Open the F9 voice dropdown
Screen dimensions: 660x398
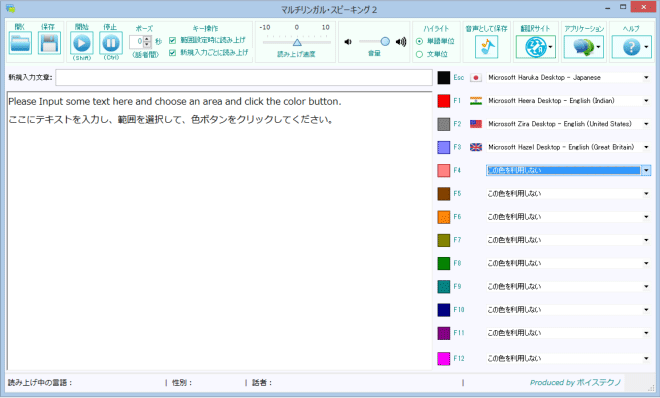[x=568, y=287]
